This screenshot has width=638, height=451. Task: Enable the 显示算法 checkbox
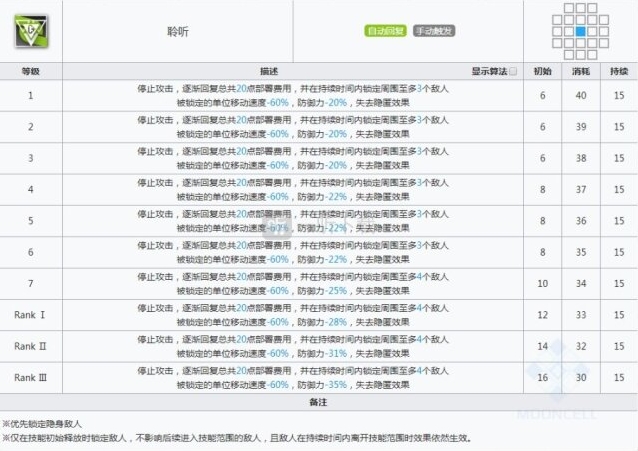513,72
